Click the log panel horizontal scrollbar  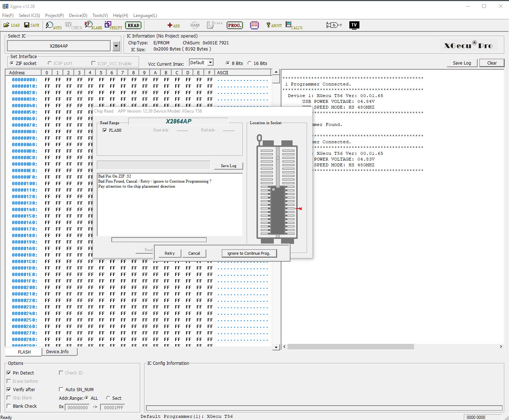(x=350, y=347)
